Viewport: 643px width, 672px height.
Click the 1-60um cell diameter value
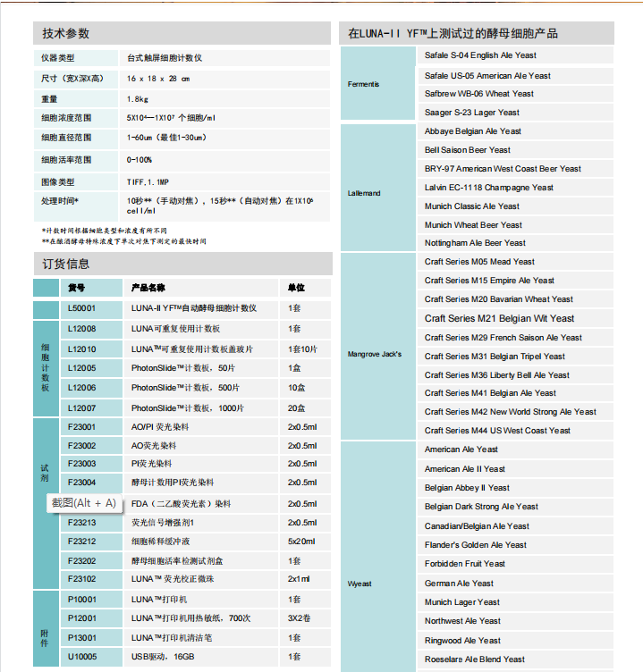tap(166, 138)
